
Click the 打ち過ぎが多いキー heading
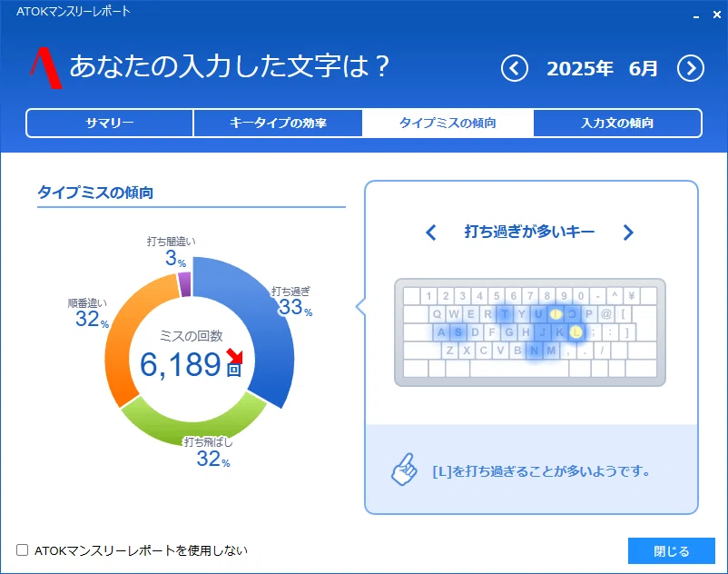pos(529,232)
